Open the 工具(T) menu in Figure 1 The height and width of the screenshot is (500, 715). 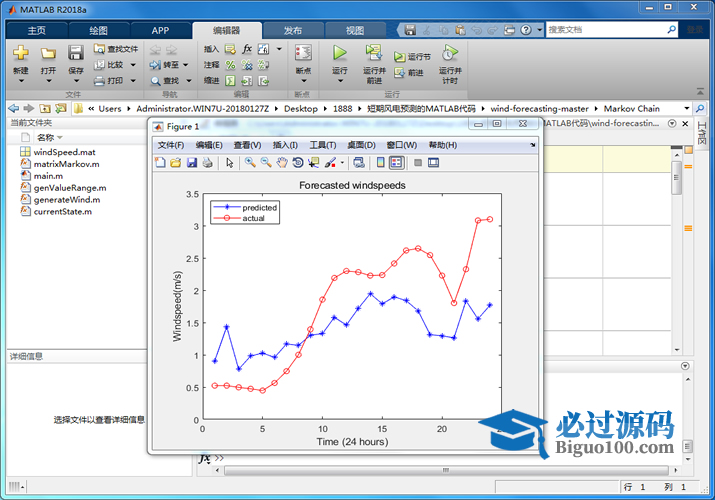pos(323,145)
